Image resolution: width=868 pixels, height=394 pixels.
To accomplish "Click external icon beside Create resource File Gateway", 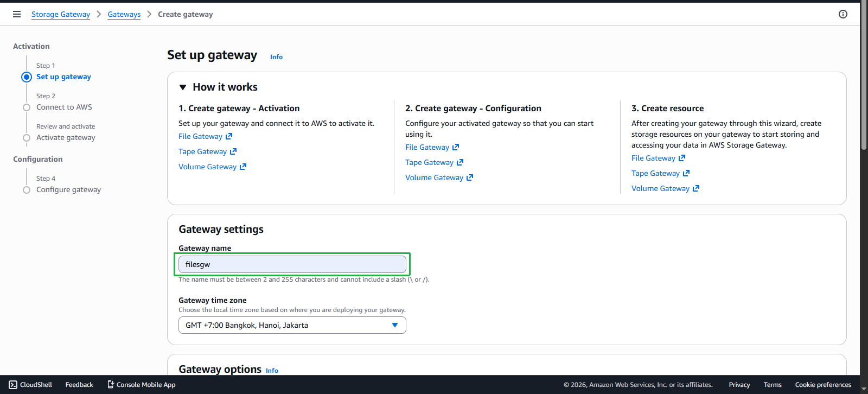I will click(682, 158).
